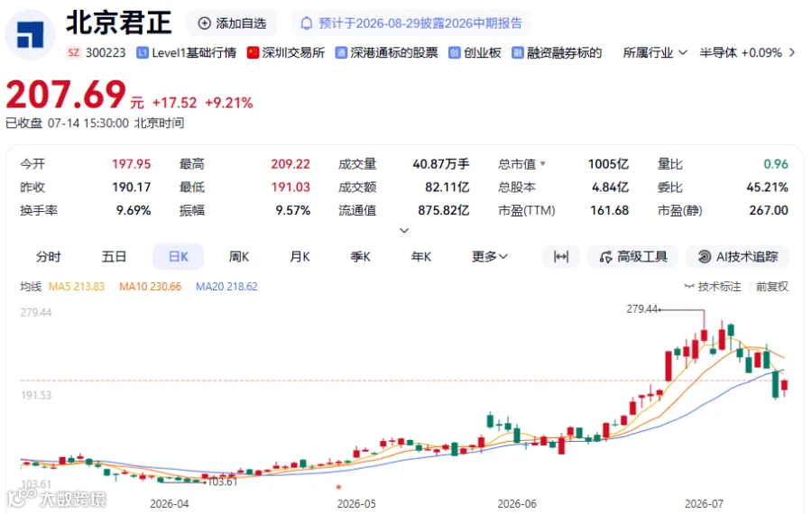Image resolution: width=812 pixels, height=514 pixels.
Task: Click the 均线 label
Action: pos(31,287)
